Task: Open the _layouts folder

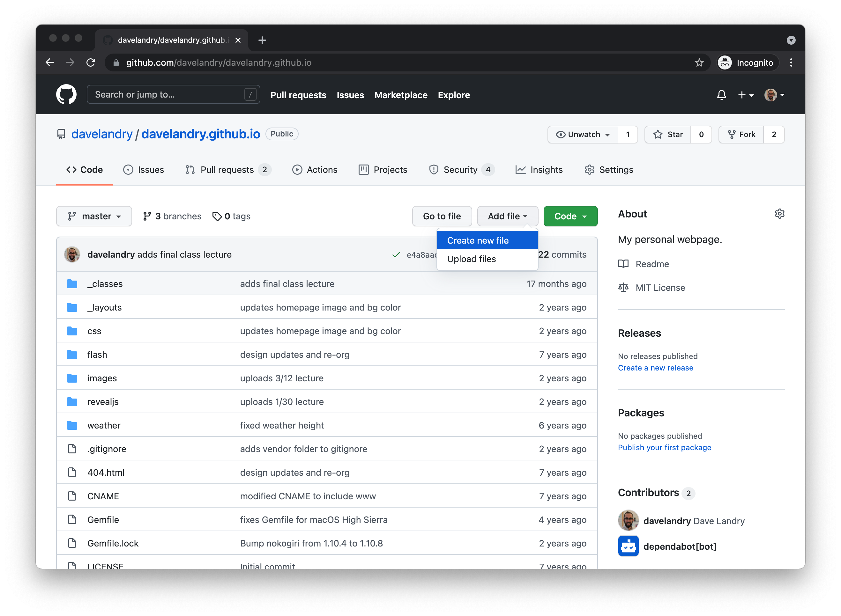Action: coord(104,307)
